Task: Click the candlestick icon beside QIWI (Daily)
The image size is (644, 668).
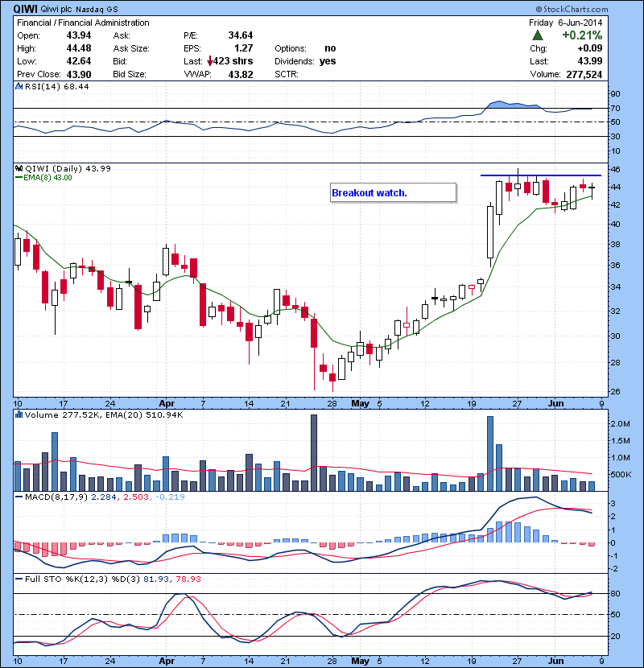Action: [x=19, y=168]
